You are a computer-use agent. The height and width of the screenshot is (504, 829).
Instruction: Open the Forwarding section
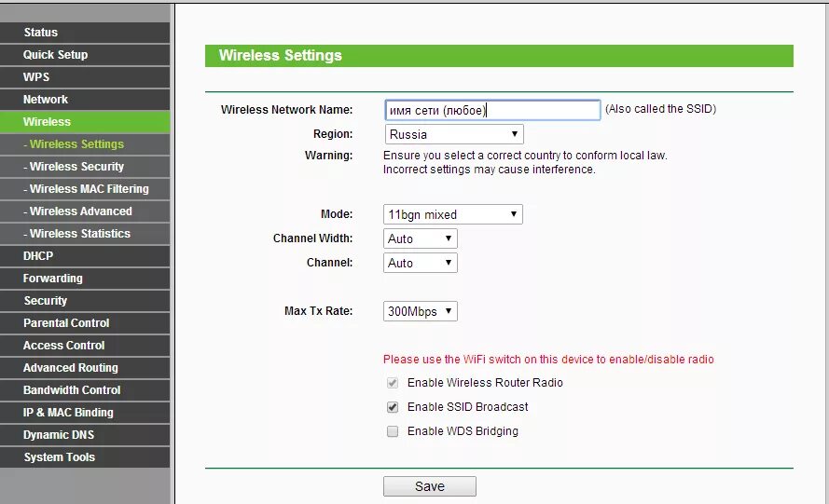point(85,279)
